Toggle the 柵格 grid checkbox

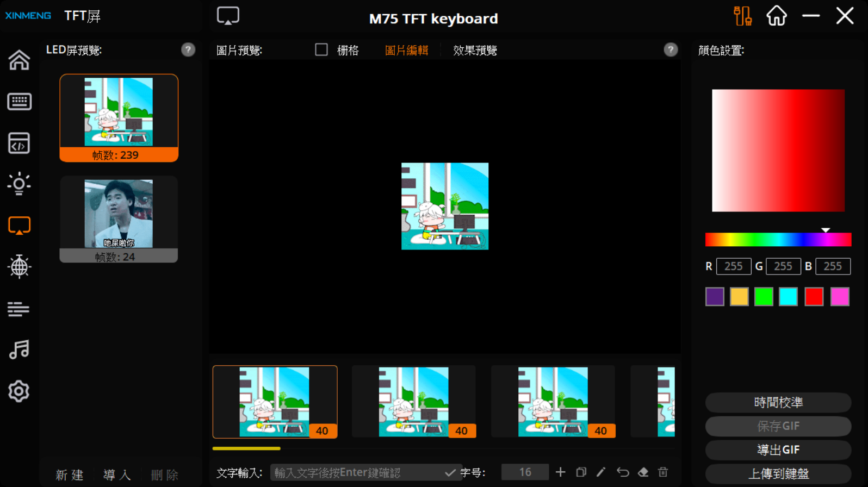point(321,50)
